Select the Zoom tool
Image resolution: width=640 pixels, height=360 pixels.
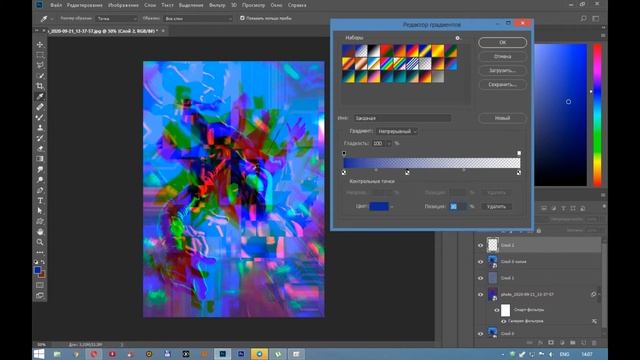[x=40, y=242]
